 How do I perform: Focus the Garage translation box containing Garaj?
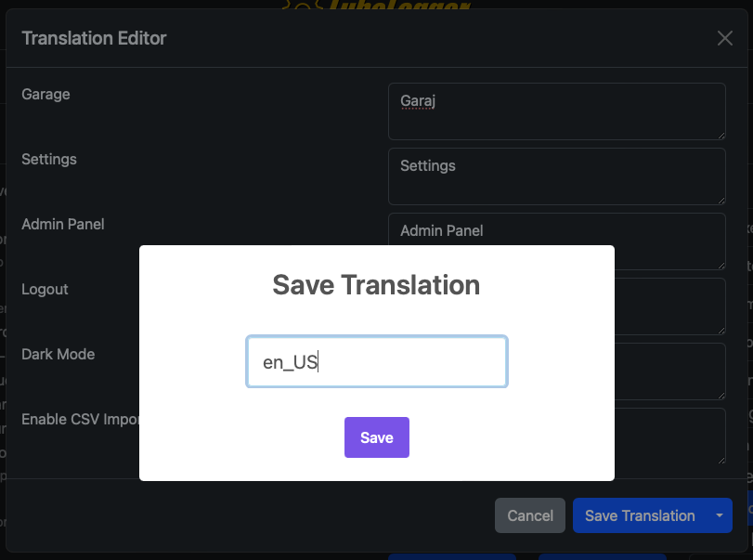[555, 111]
